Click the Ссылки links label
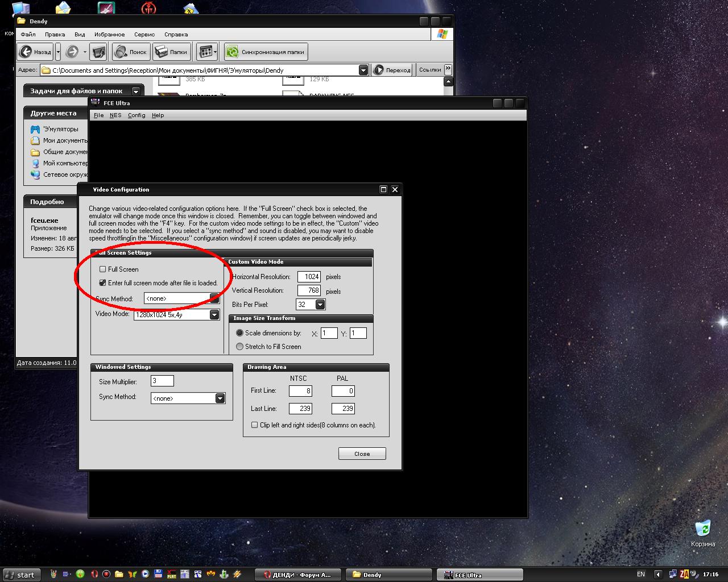 430,70
